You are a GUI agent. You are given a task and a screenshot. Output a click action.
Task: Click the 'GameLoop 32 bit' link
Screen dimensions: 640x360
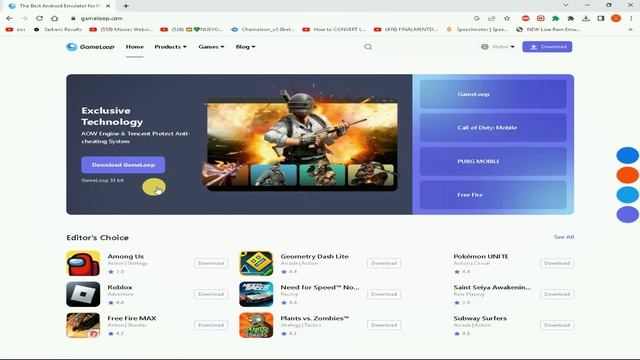pos(102,180)
